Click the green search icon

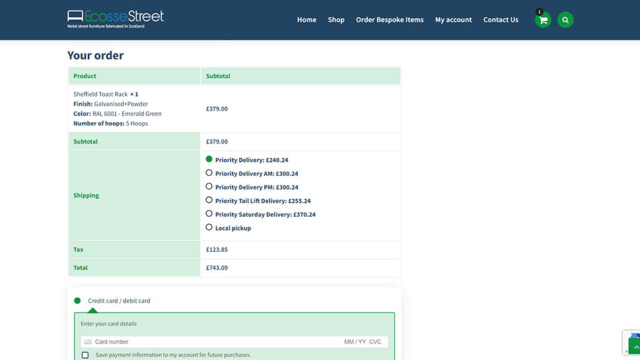pyautogui.click(x=565, y=20)
